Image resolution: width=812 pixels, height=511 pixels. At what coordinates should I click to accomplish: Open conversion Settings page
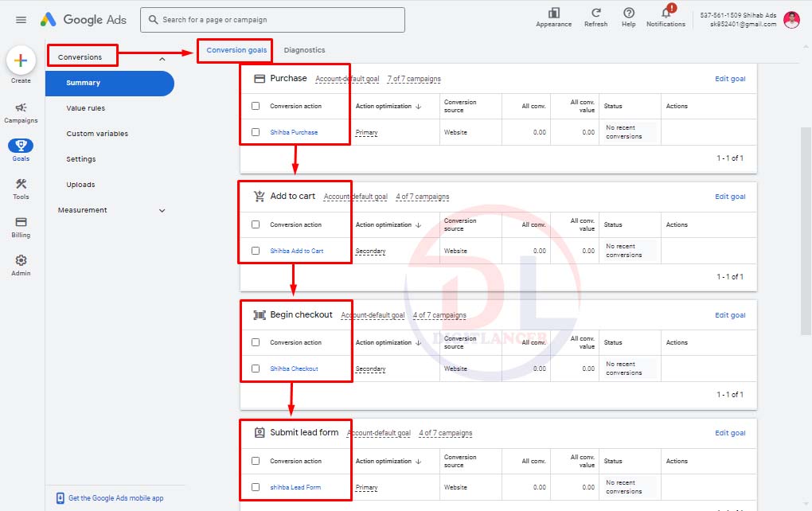pyautogui.click(x=80, y=159)
